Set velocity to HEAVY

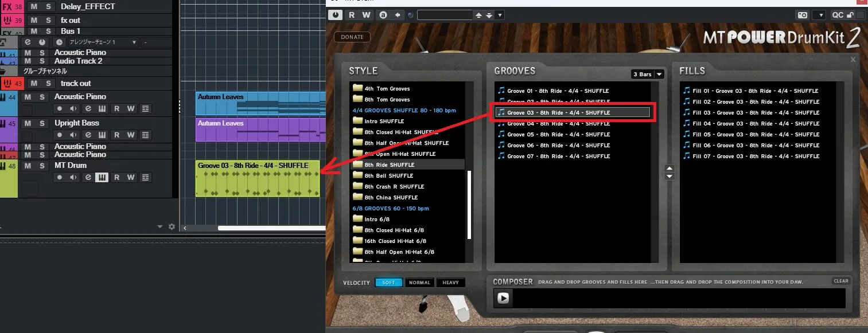click(x=450, y=283)
